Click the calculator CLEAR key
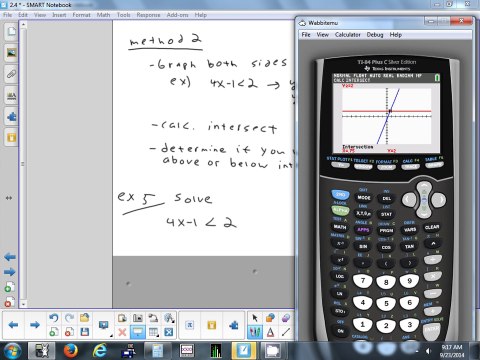The width and height of the screenshot is (480, 360). [432, 227]
